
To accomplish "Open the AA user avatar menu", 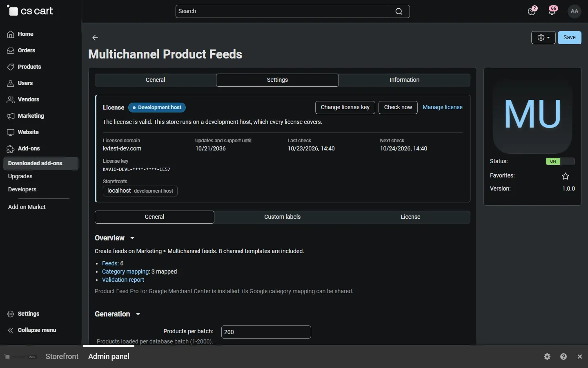I will pos(575,11).
